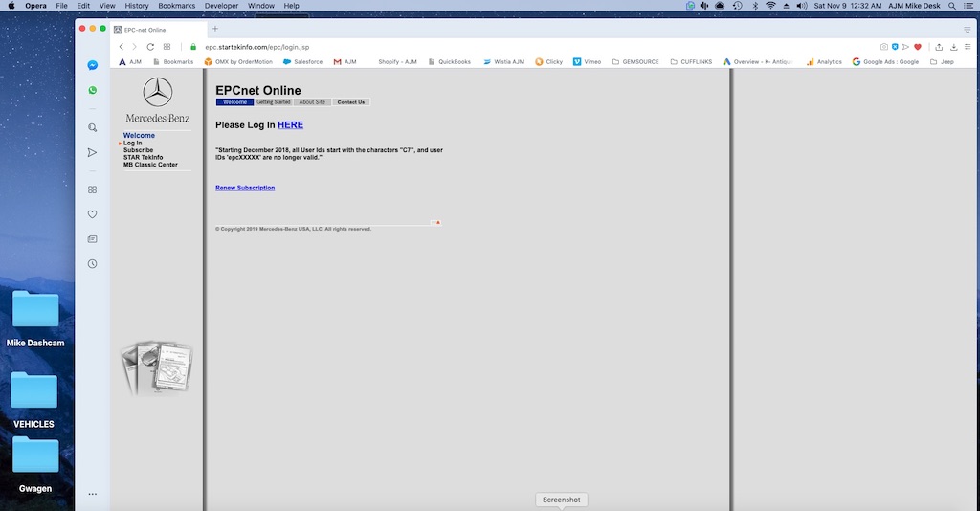The height and width of the screenshot is (511, 980).
Task: Click the snapshot camera icon in address bar
Action: click(884, 47)
